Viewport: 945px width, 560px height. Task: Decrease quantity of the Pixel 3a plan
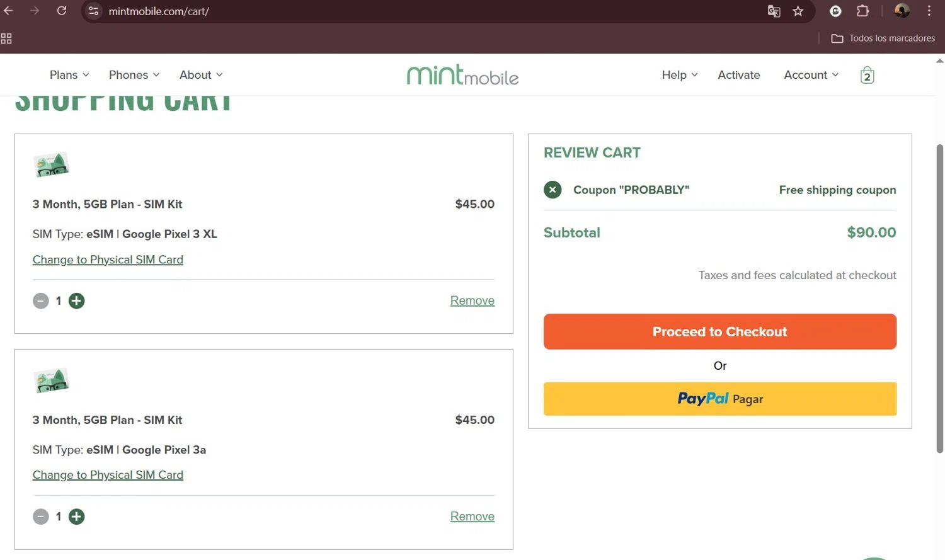(x=41, y=517)
